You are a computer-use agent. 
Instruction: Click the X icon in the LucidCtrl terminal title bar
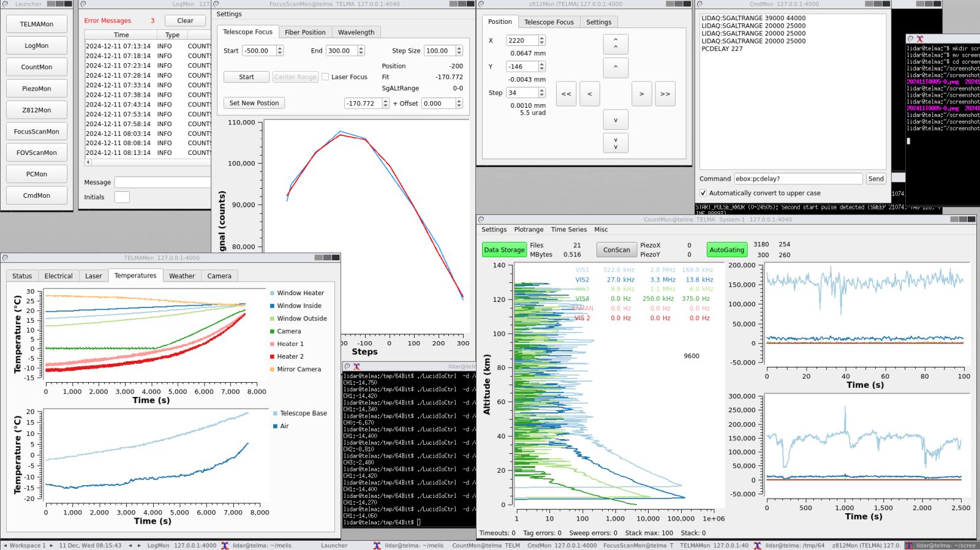click(356, 366)
